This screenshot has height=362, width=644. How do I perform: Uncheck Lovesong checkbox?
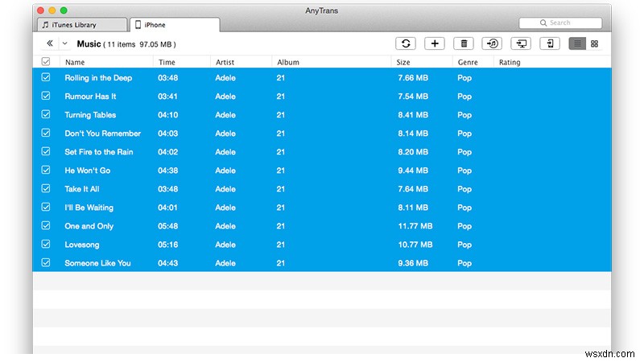point(46,245)
